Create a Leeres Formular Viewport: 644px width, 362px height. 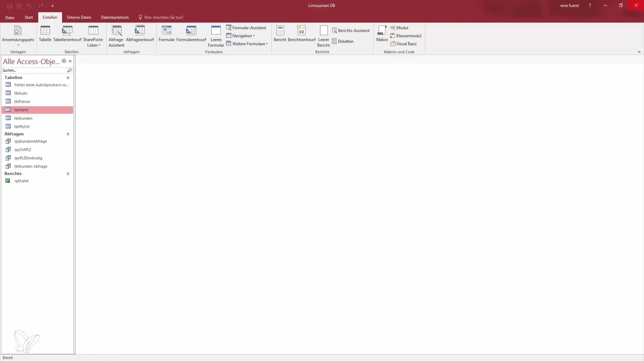(216, 36)
